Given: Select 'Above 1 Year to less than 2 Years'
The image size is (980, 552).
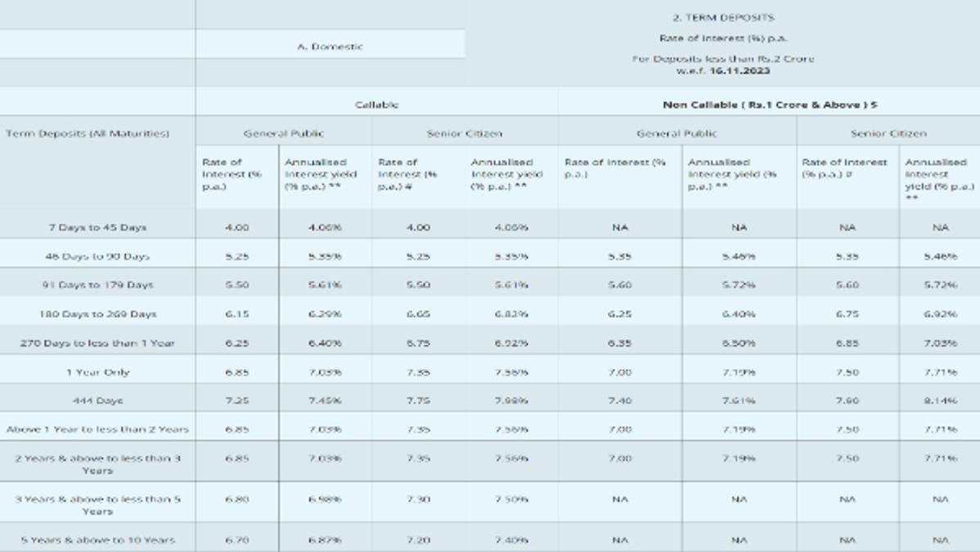Looking at the screenshot, I should tap(97, 429).
